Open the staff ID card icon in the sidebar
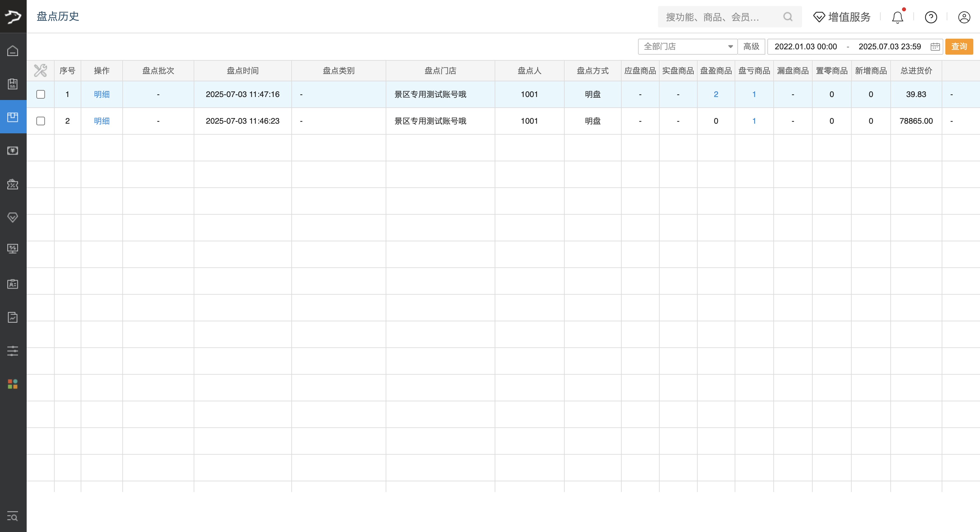 pos(13,284)
